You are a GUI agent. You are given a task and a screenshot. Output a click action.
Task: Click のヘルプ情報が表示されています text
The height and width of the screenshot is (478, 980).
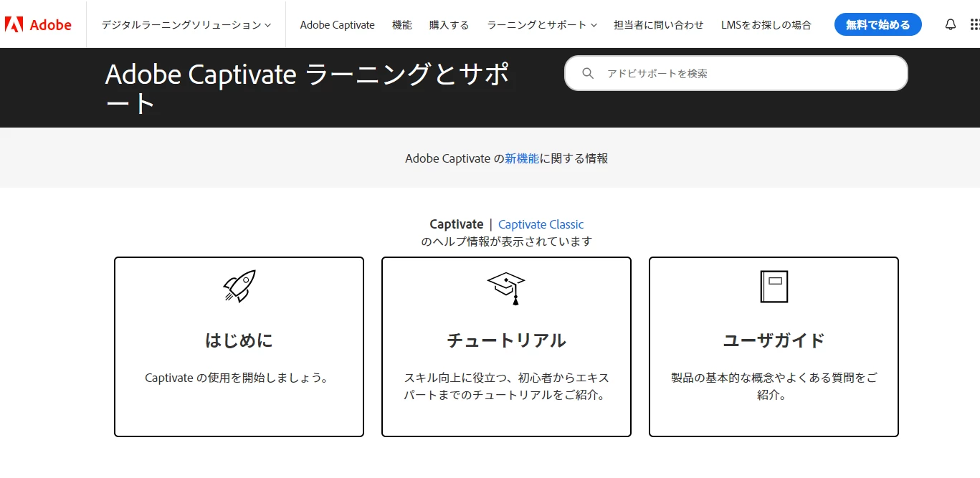pos(507,242)
